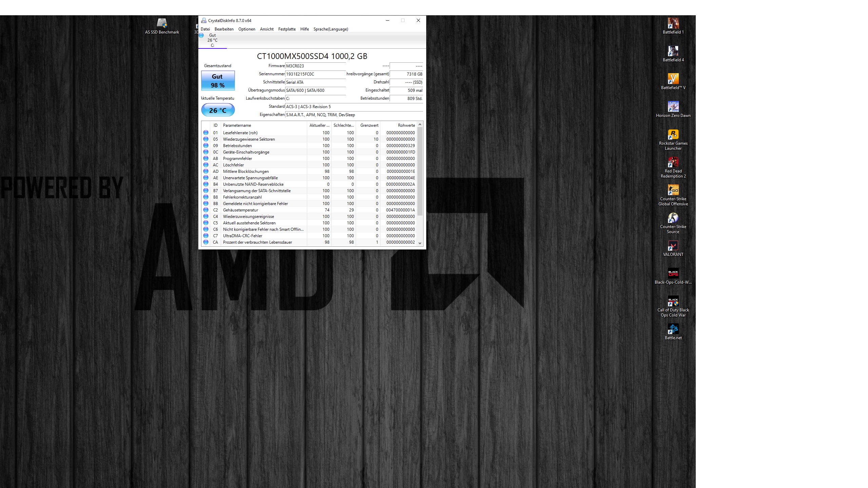Image resolution: width=868 pixels, height=488 pixels.
Task: Open the Datei menu
Action: [x=205, y=29]
